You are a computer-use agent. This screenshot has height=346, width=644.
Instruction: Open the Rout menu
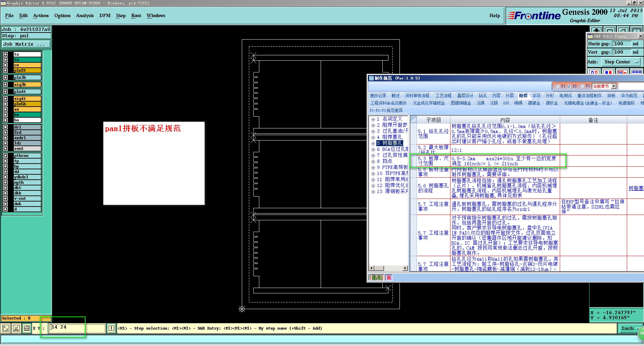tap(136, 15)
